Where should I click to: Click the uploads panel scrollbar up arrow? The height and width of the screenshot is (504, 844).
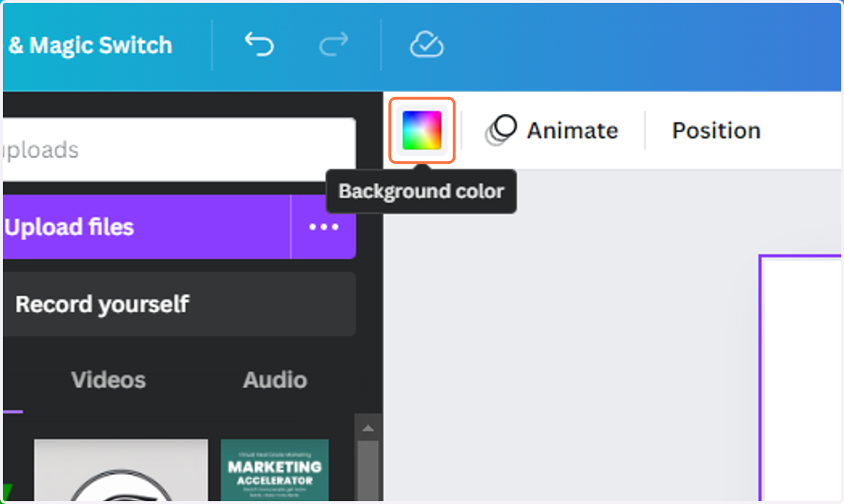[x=369, y=427]
